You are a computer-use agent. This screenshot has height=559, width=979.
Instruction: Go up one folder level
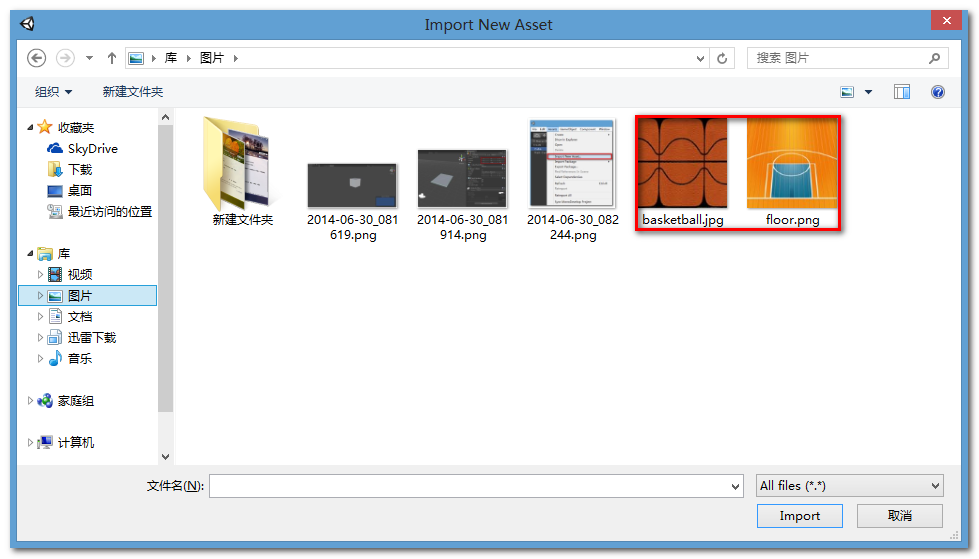pos(112,58)
